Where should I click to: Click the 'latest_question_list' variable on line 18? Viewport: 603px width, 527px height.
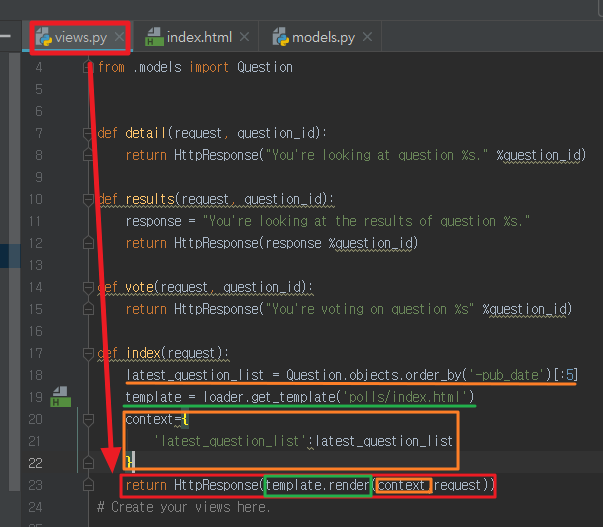click(195, 375)
